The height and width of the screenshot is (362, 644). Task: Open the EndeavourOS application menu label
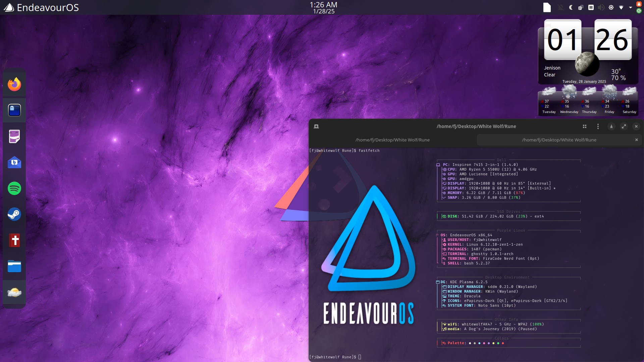(48, 7)
